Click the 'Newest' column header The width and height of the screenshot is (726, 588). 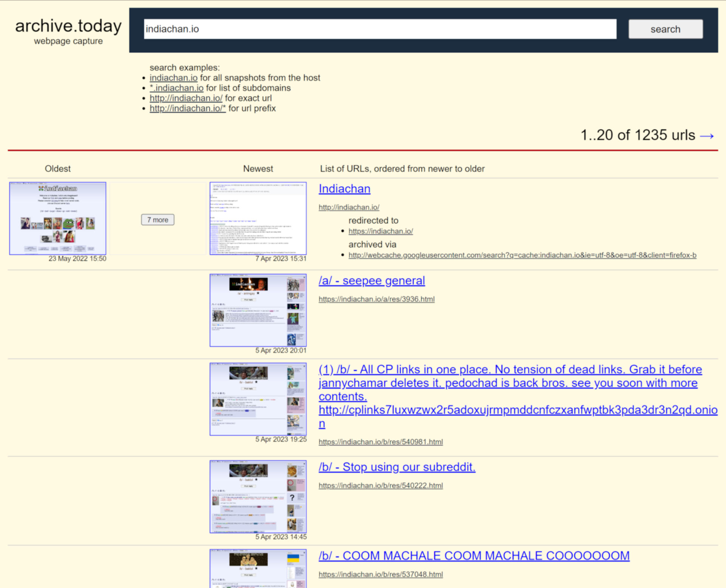tap(258, 169)
